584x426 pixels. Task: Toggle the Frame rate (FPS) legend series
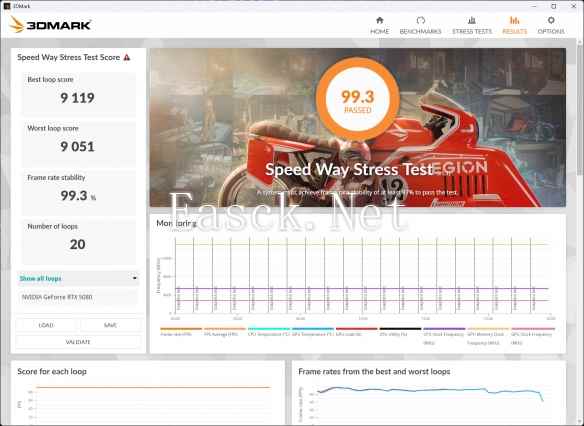click(x=181, y=332)
